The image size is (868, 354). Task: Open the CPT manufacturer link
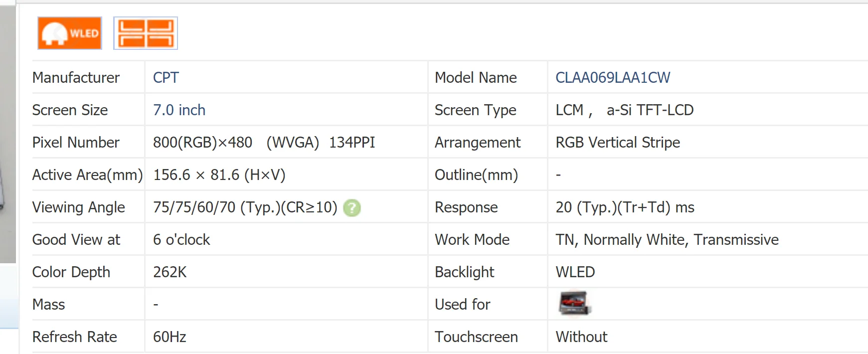point(166,78)
